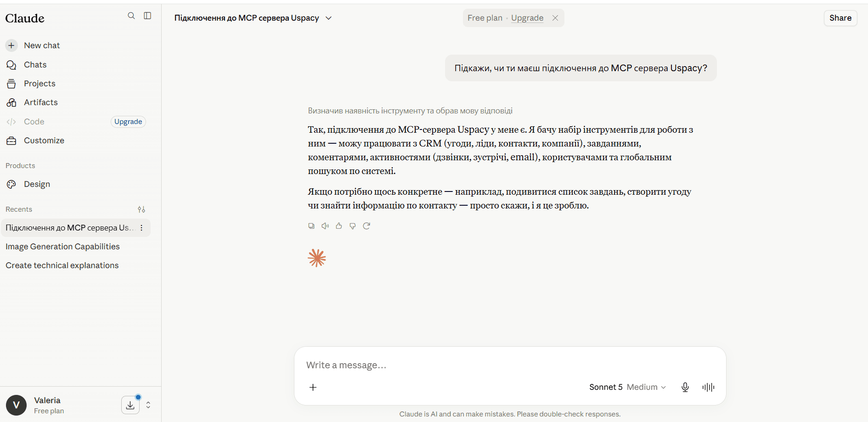Click the Share button
Image resolution: width=868 pixels, height=422 pixels.
click(x=840, y=18)
